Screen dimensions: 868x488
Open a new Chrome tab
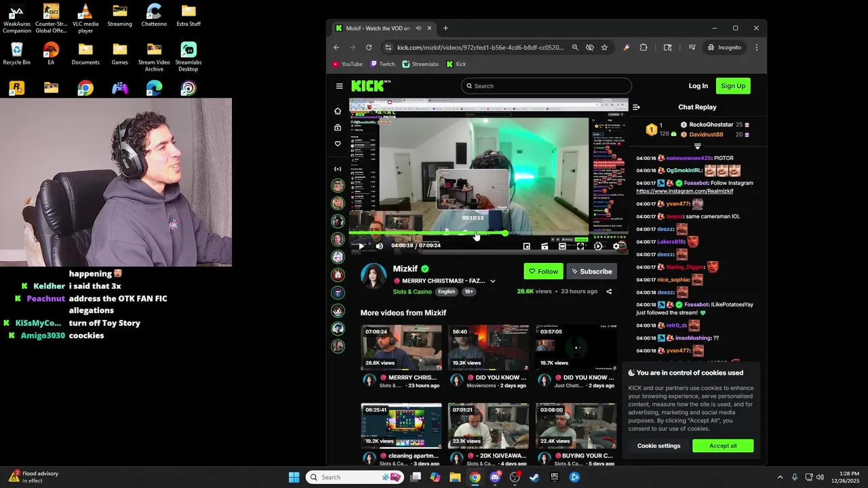pos(446,28)
